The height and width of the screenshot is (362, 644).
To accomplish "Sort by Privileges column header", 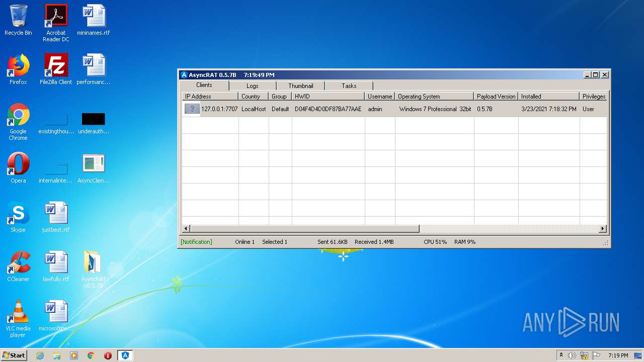I will tap(594, 96).
